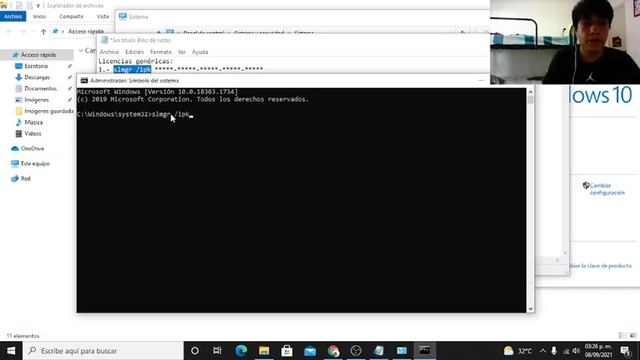Open the Compartir ribbon tab in Explorer
The image size is (640, 360).
(71, 16)
